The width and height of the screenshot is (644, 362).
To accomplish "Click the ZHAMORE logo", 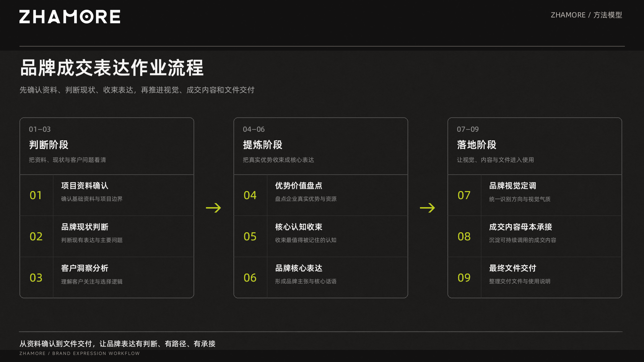I will pos(70,17).
